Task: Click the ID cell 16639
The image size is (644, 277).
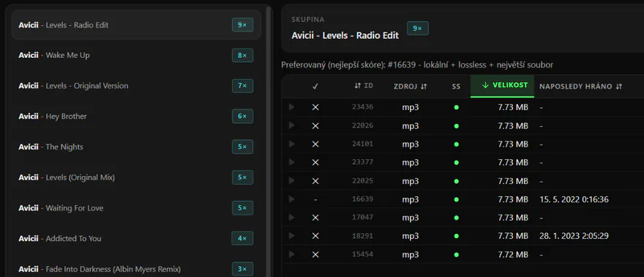Action: [363, 199]
